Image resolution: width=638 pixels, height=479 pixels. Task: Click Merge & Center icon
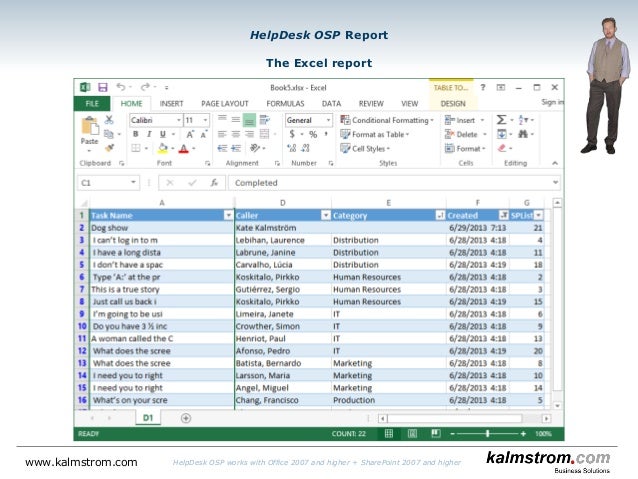264,134
